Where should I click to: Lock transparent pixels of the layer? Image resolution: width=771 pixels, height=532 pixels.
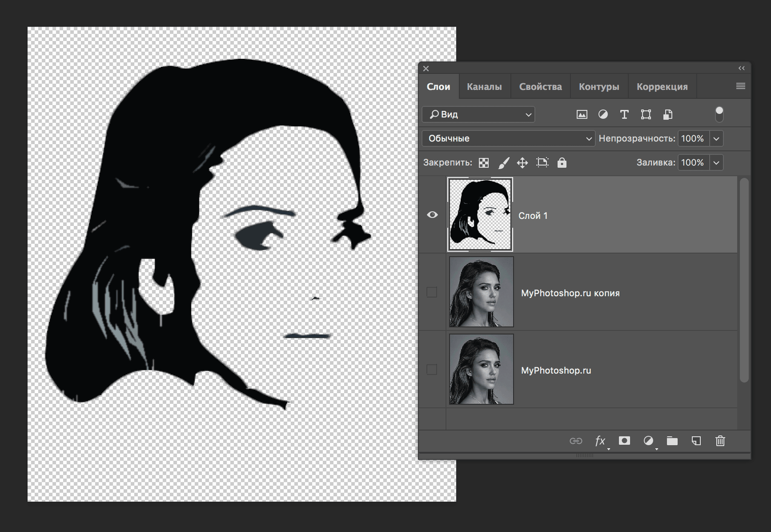(484, 163)
